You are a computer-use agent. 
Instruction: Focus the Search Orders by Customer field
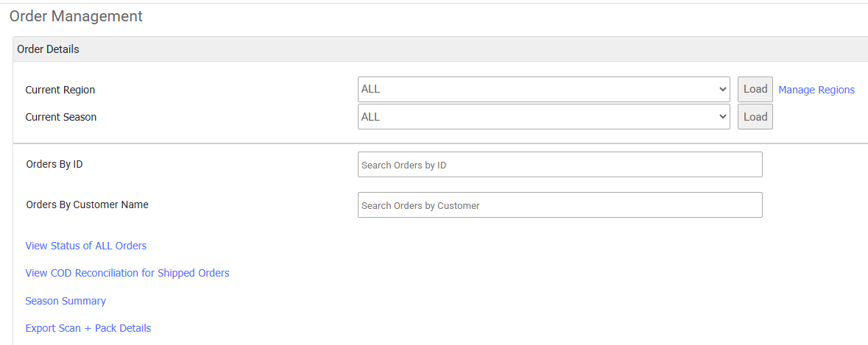pyautogui.click(x=560, y=205)
